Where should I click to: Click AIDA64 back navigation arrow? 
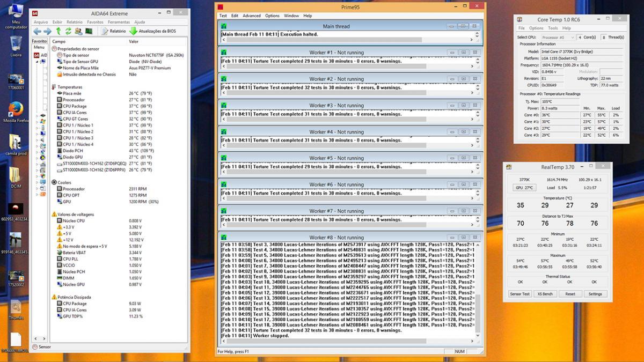point(37,31)
